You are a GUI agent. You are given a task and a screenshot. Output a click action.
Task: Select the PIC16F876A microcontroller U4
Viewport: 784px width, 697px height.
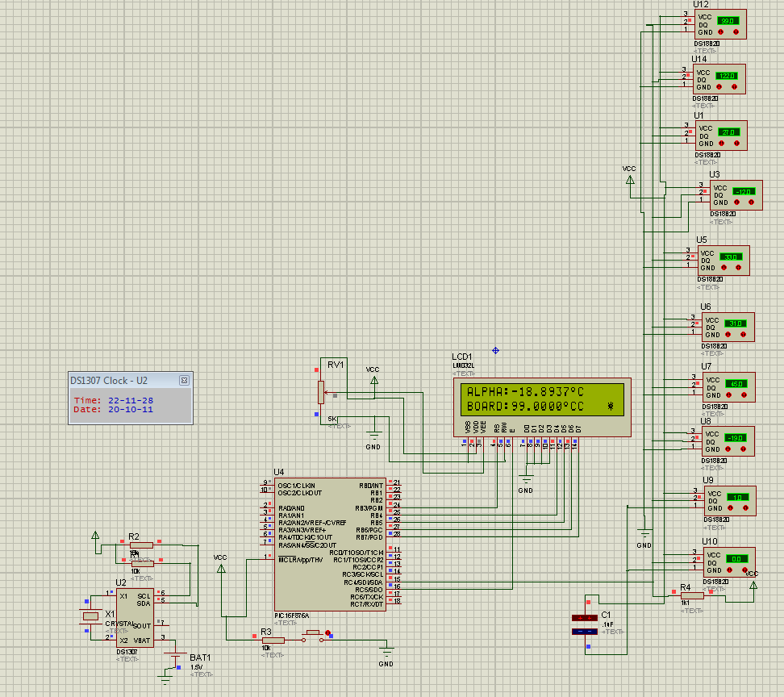(329, 544)
